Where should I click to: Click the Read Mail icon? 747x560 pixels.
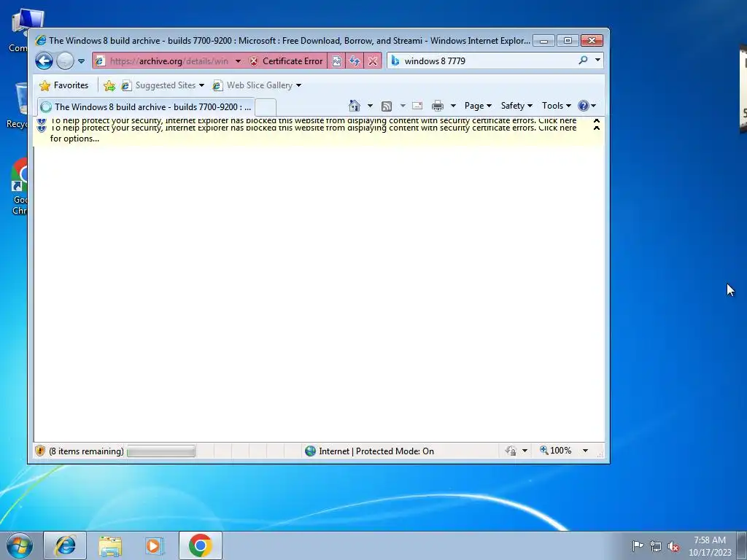pos(417,106)
